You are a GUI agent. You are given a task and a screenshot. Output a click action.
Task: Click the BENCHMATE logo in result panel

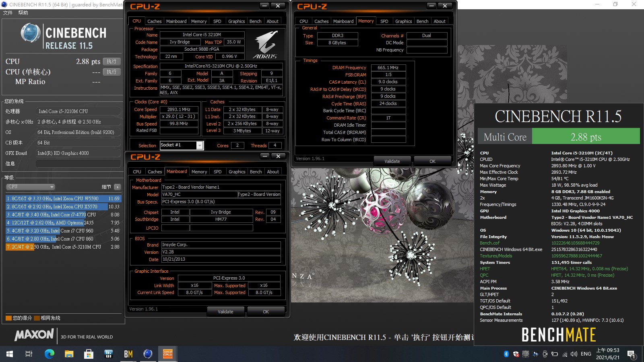pyautogui.click(x=559, y=335)
